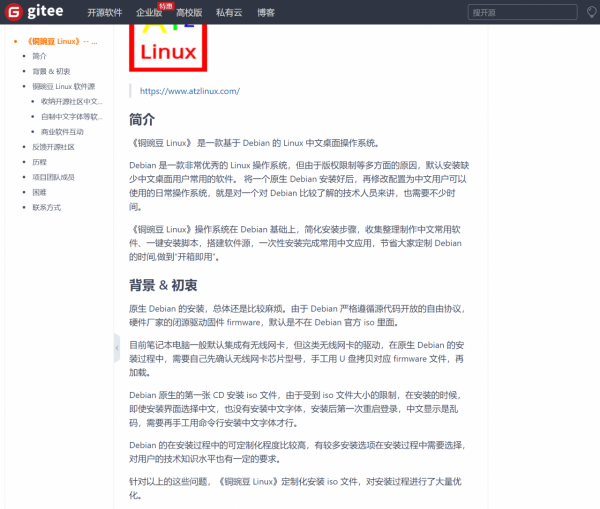
Task: Jump to 项目团队成员 section
Action: coord(53,176)
